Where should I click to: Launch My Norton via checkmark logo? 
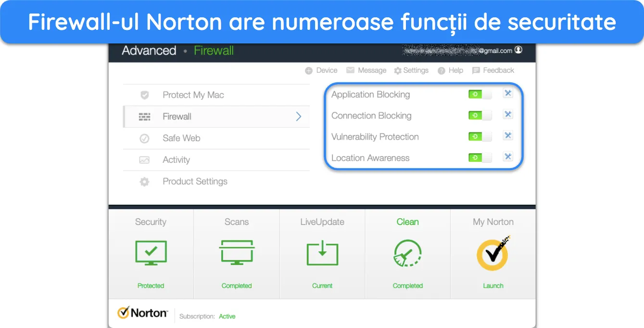[493, 253]
